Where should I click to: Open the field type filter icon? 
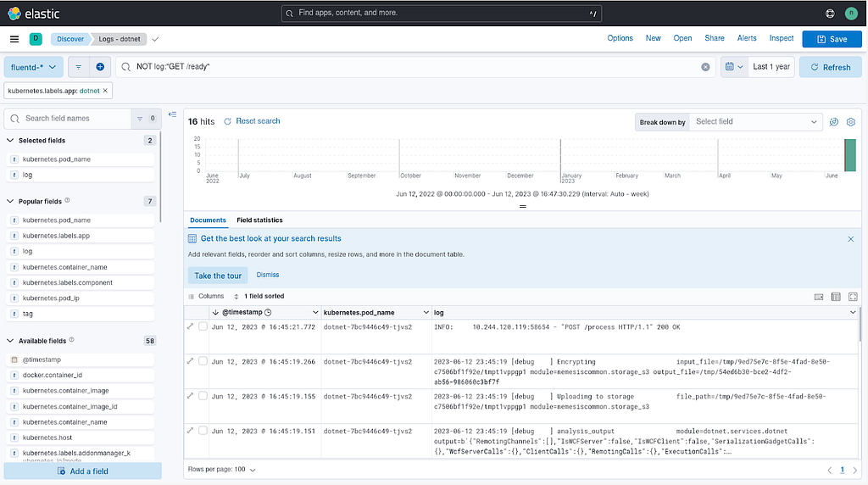click(x=146, y=119)
